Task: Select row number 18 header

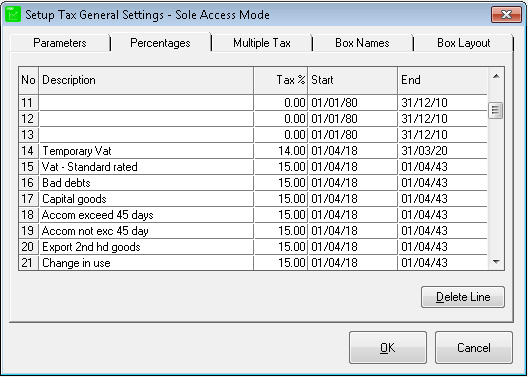Action: point(28,215)
